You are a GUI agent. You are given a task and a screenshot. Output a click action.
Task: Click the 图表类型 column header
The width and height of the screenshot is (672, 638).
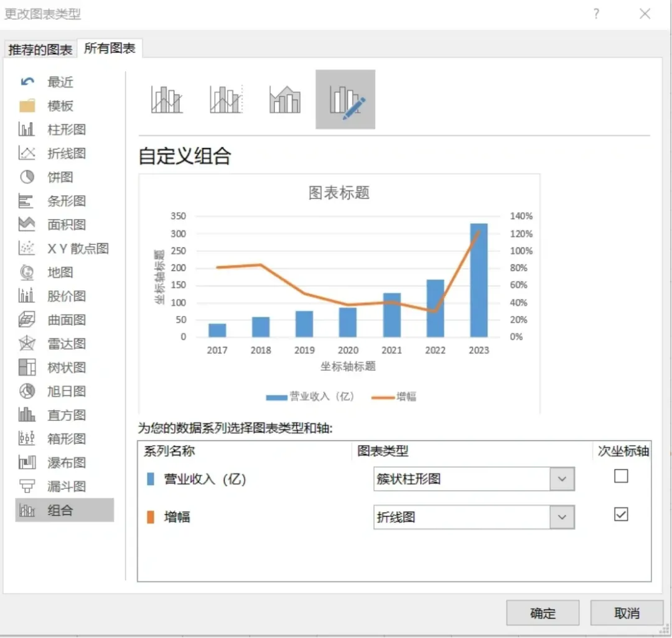pyautogui.click(x=383, y=451)
